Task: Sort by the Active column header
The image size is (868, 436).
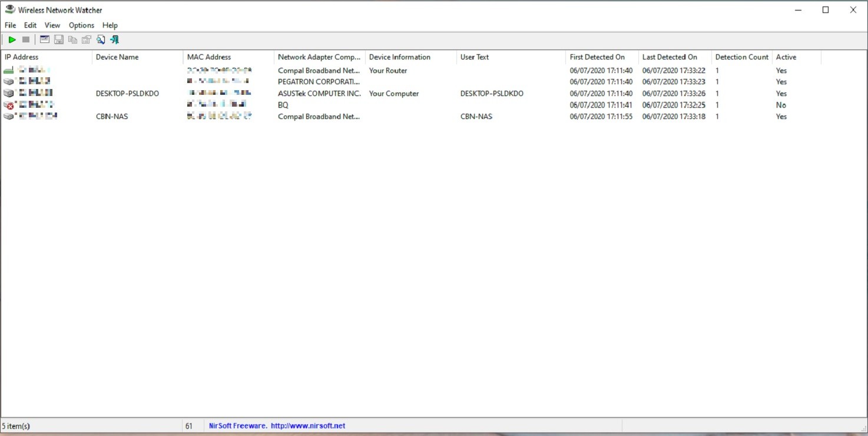Action: (x=786, y=57)
